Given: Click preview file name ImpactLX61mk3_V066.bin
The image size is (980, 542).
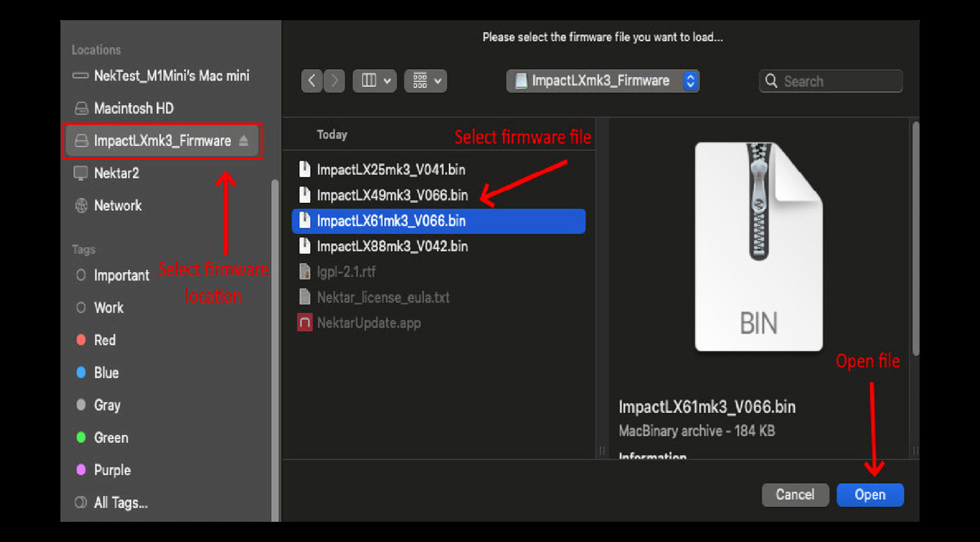Looking at the screenshot, I should 707,407.
